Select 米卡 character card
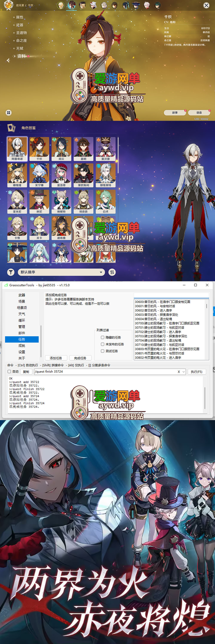The image size is (215, 644). point(39,228)
